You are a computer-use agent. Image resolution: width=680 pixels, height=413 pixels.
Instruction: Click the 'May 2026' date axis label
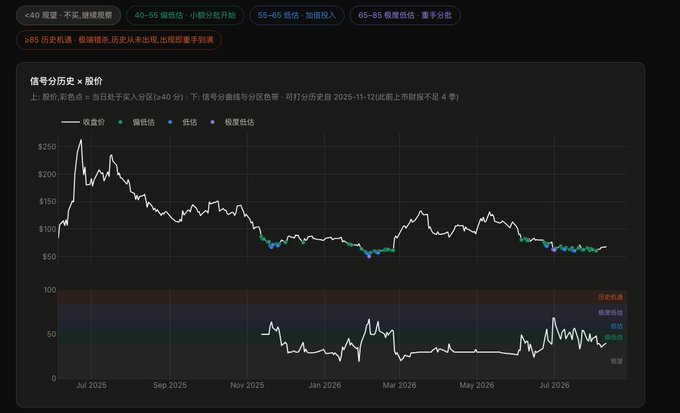[x=477, y=385]
